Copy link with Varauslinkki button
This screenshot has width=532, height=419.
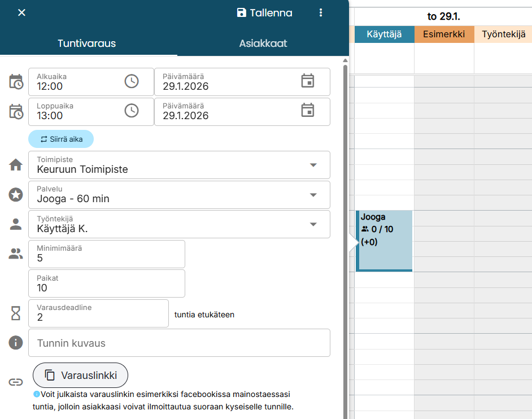tap(81, 375)
